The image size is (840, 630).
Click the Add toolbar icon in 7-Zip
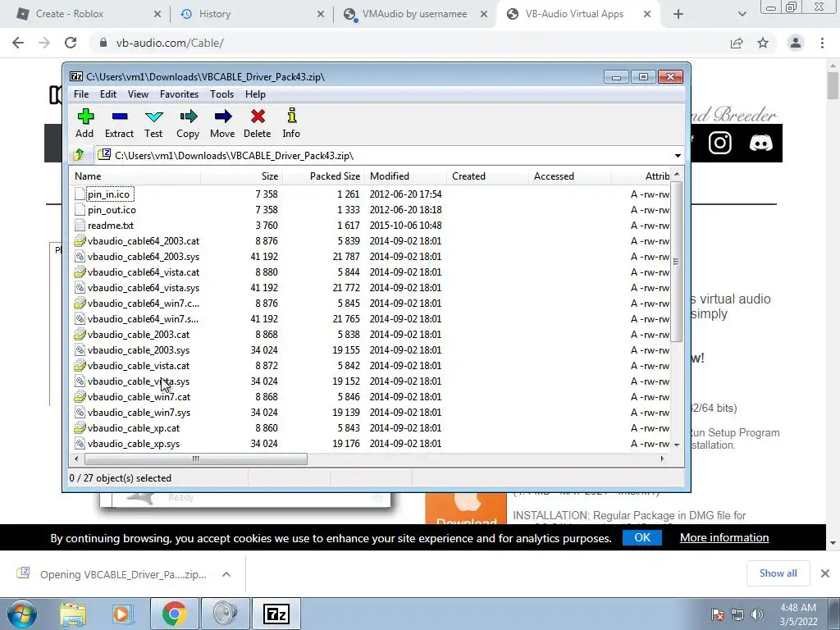click(84, 123)
